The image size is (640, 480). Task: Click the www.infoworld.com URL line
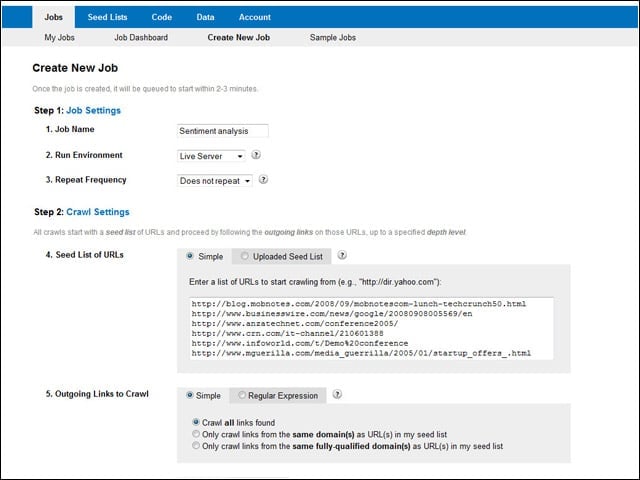coord(300,343)
